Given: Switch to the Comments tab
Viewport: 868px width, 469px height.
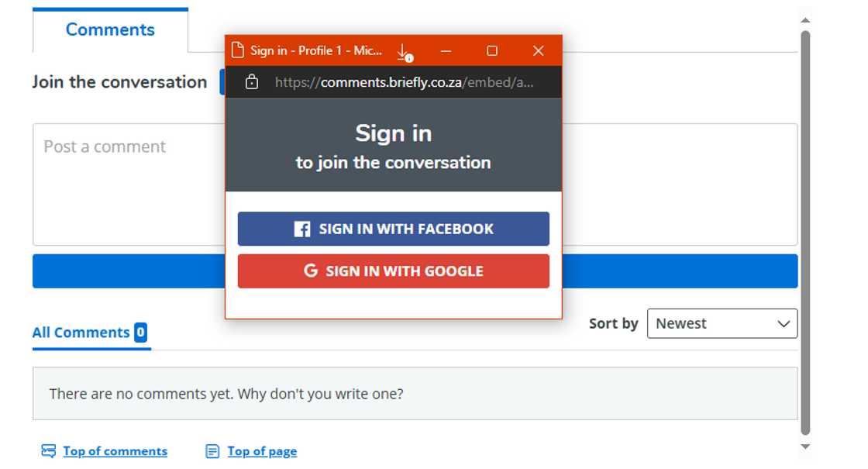Looking at the screenshot, I should (x=110, y=29).
